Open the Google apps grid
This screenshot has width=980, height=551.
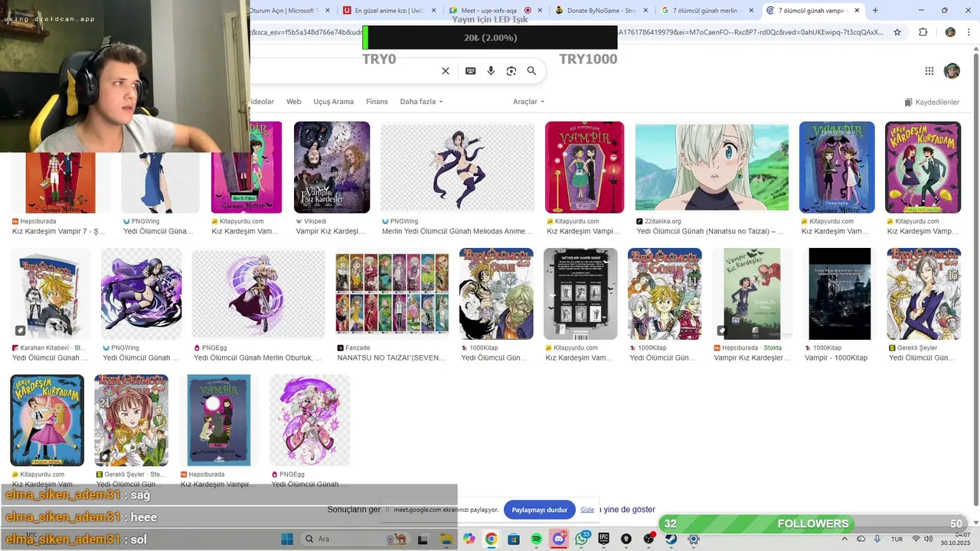point(929,71)
